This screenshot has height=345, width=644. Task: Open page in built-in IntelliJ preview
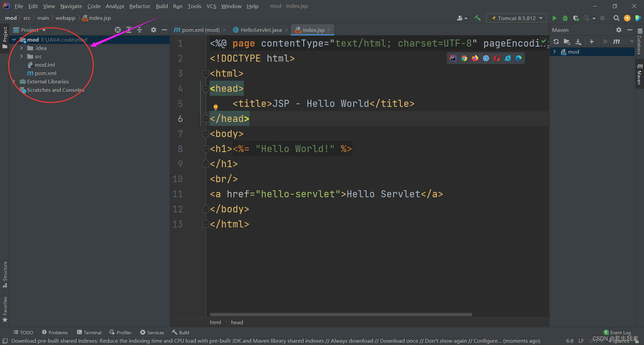[x=453, y=58]
